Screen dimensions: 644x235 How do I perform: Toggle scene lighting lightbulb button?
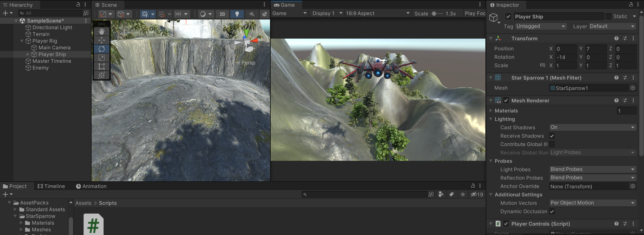point(237,14)
